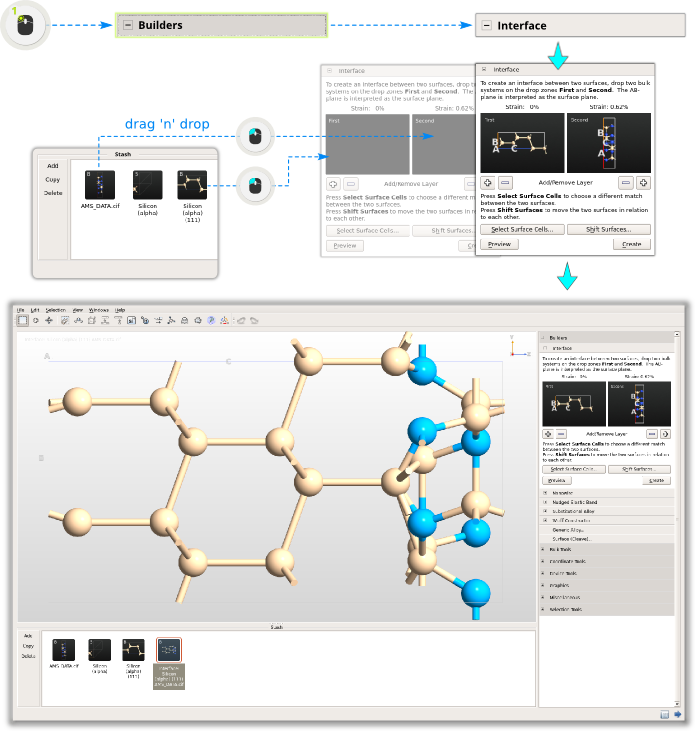The width and height of the screenshot is (695, 731).
Task: Click the First drop zone in top-right panel
Action: coord(522,143)
